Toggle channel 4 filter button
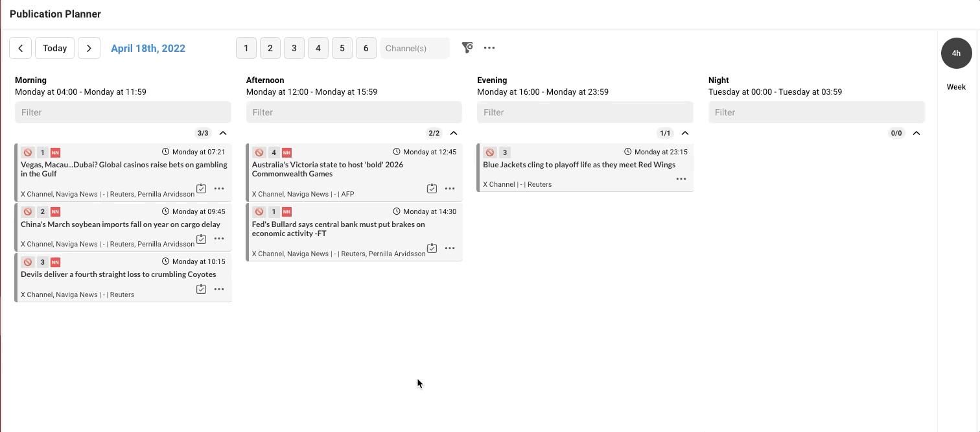Viewport: 980px width, 432px height. tap(318, 48)
